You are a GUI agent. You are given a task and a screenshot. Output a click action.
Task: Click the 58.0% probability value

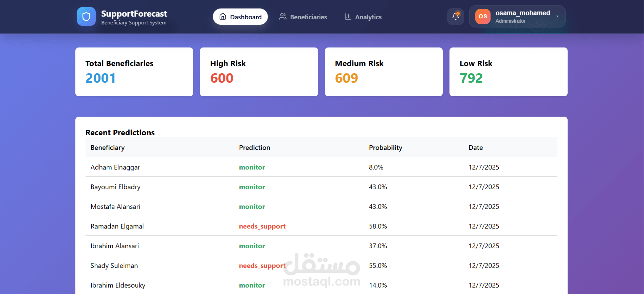378,226
